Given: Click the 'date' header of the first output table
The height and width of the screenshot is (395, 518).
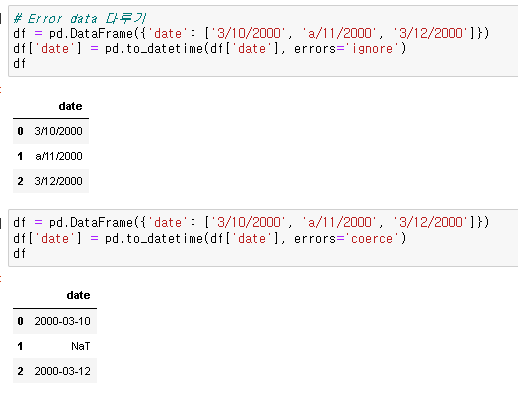Looking at the screenshot, I should [x=70, y=106].
